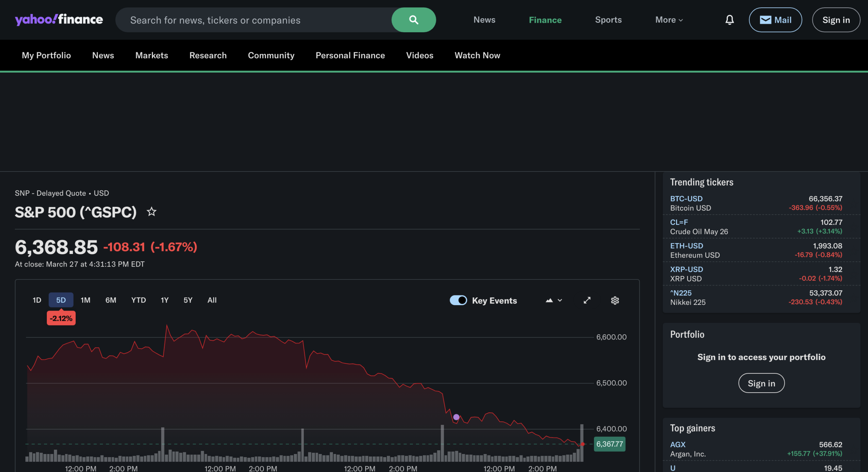Click the 6,367.77 price label on chart
Screen dimensions: 868x472
coord(609,444)
